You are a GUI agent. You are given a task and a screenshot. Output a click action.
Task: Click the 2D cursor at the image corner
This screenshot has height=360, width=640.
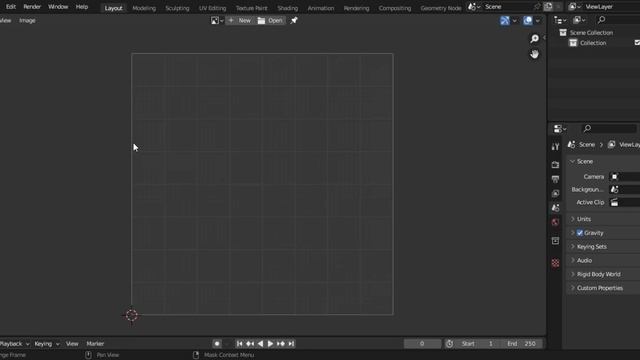click(x=131, y=315)
